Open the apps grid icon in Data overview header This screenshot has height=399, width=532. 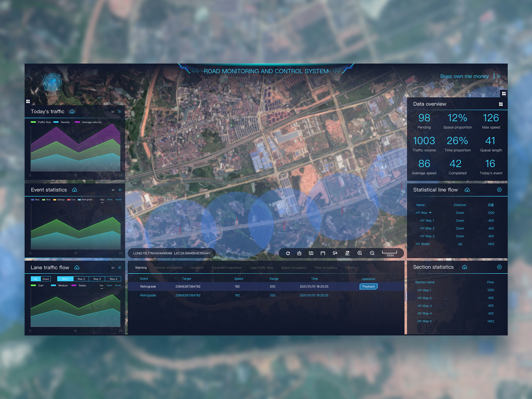pyautogui.click(x=500, y=104)
